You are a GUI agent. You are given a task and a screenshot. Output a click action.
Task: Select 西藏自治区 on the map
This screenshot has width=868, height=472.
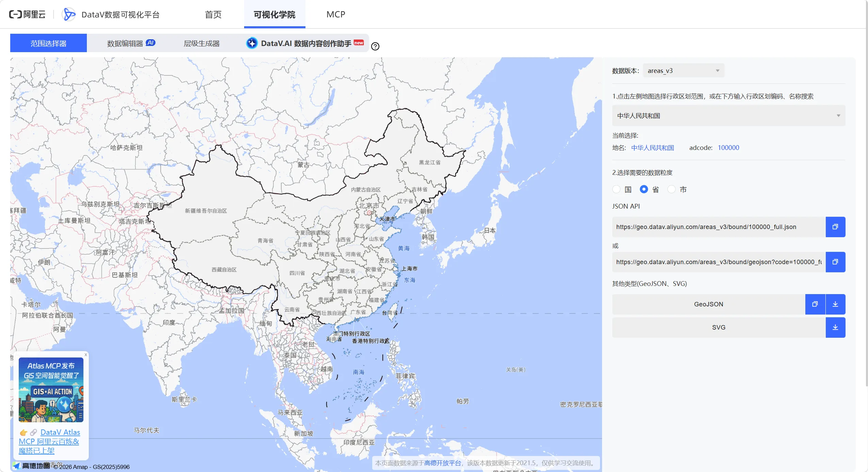point(224,270)
